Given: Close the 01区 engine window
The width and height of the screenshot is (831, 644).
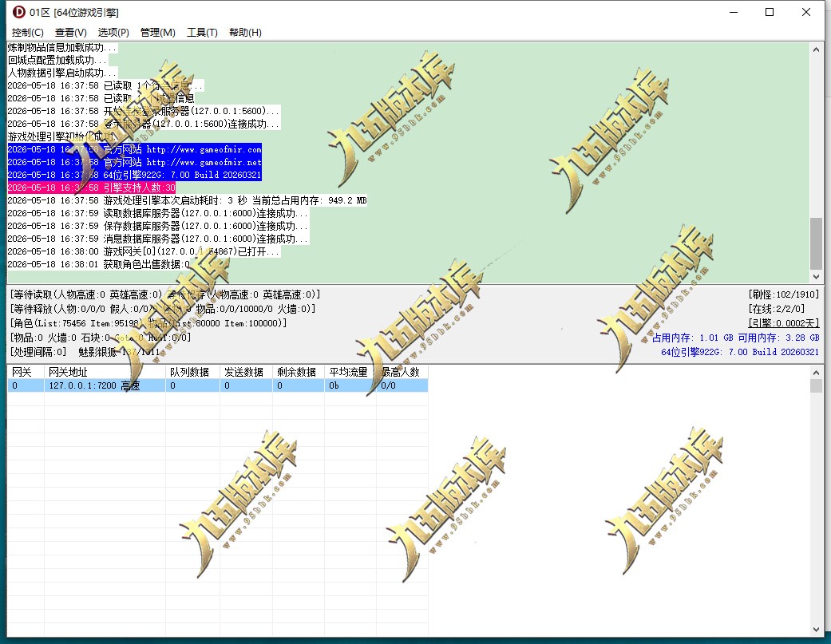Looking at the screenshot, I should click(x=806, y=12).
